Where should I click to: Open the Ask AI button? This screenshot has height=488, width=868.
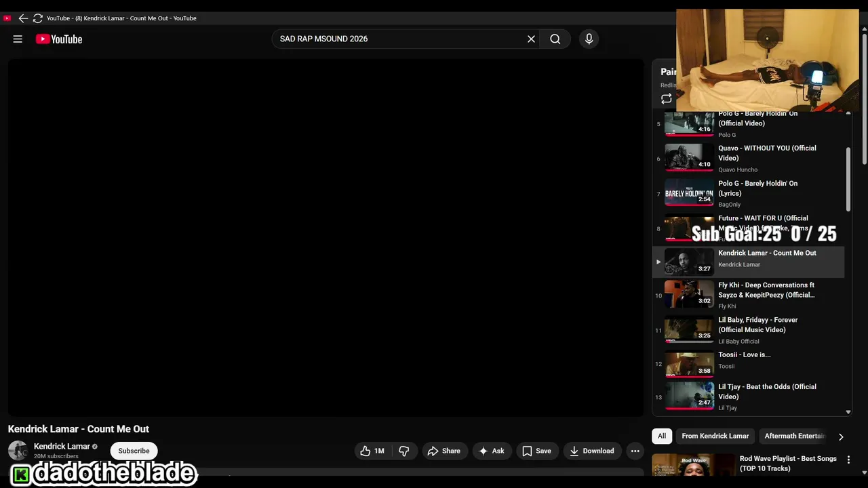pos(492,451)
